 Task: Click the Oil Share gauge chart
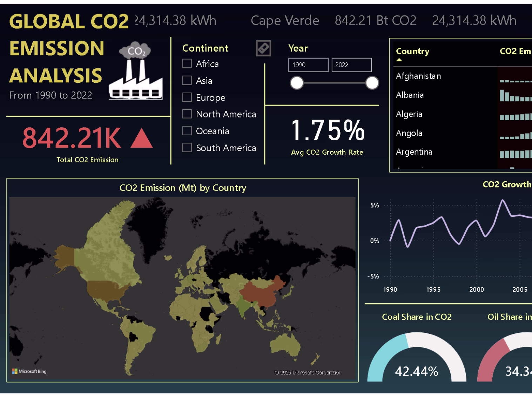[x=505, y=357]
